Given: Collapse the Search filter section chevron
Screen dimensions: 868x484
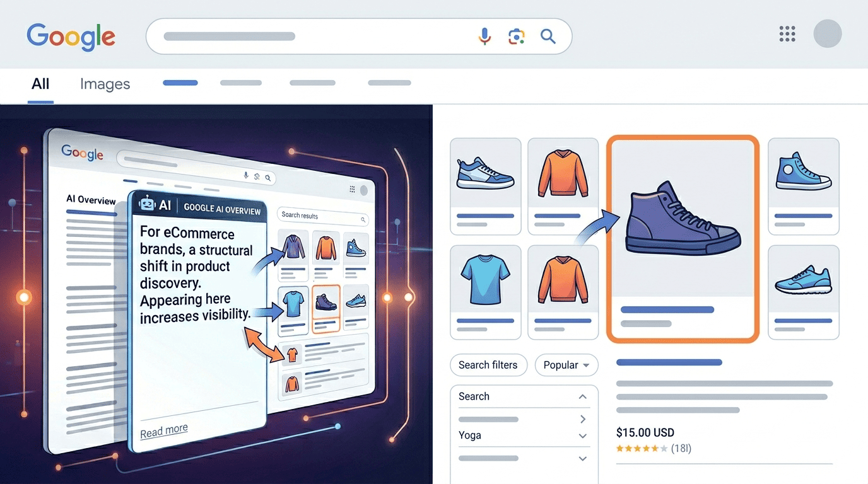Looking at the screenshot, I should click(583, 396).
